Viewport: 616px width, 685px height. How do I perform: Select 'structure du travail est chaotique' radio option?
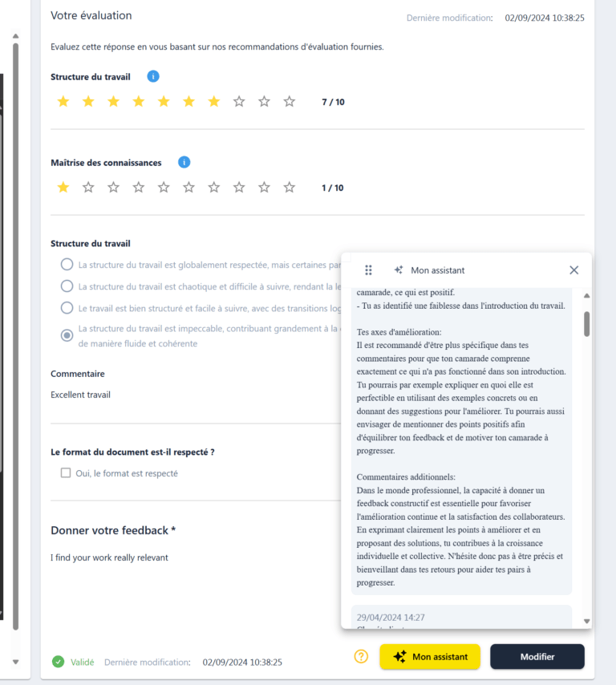[67, 286]
